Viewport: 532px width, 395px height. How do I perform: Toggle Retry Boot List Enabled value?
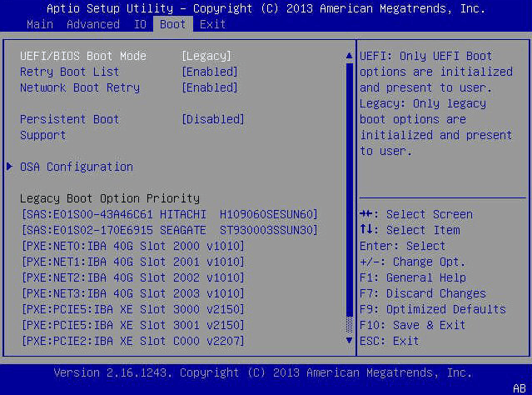[x=209, y=72]
